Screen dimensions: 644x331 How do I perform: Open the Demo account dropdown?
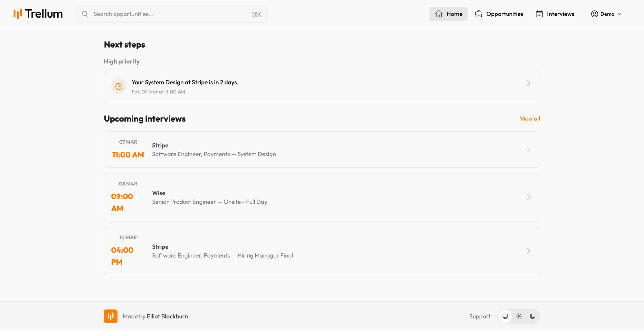click(x=606, y=14)
